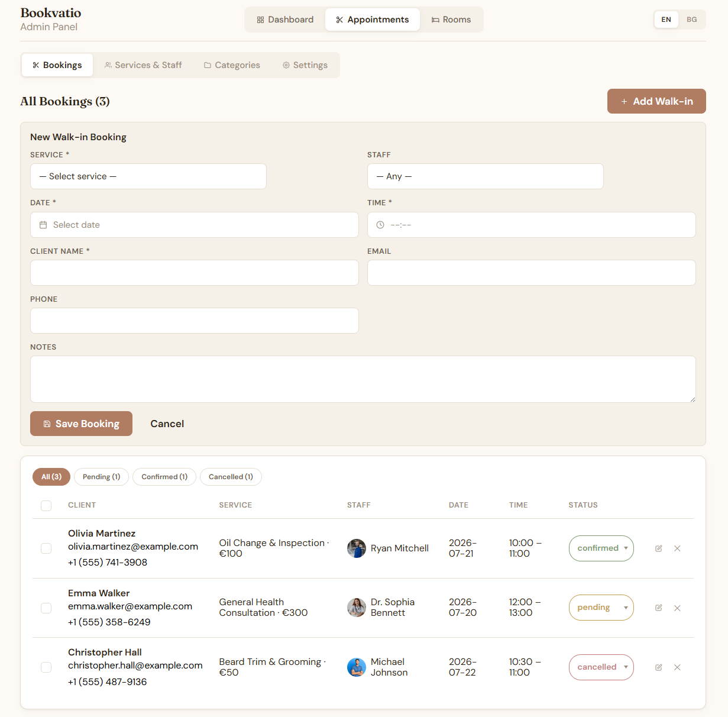
Task: Open the Settings sub-tab
Action: (x=305, y=65)
